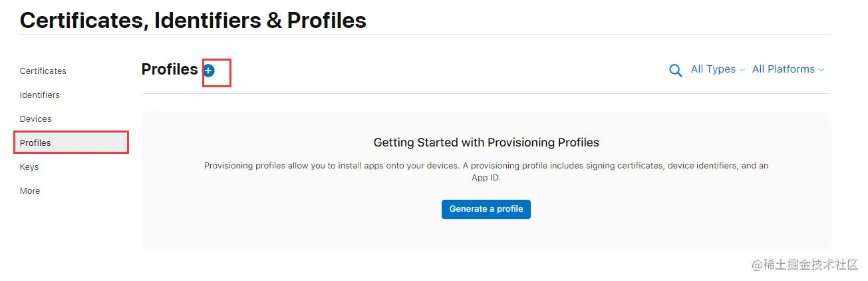Click the Certificates, Identifiers & Profiles page title
This screenshot has height=281, width=868.
[x=193, y=20]
